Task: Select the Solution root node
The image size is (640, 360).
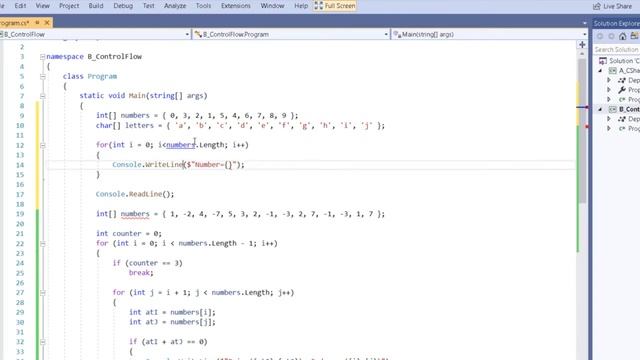Action: click(619, 61)
